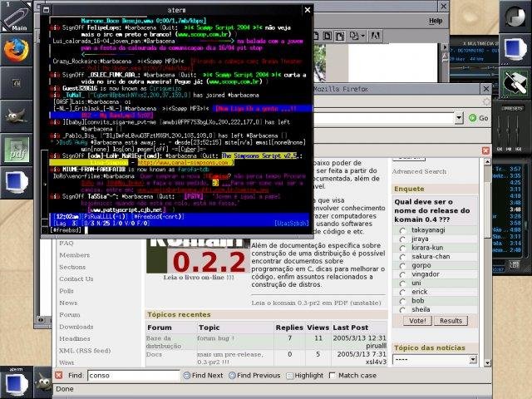Click the Find Next arrow icon
This screenshot has width=532, height=399.
tap(186, 375)
